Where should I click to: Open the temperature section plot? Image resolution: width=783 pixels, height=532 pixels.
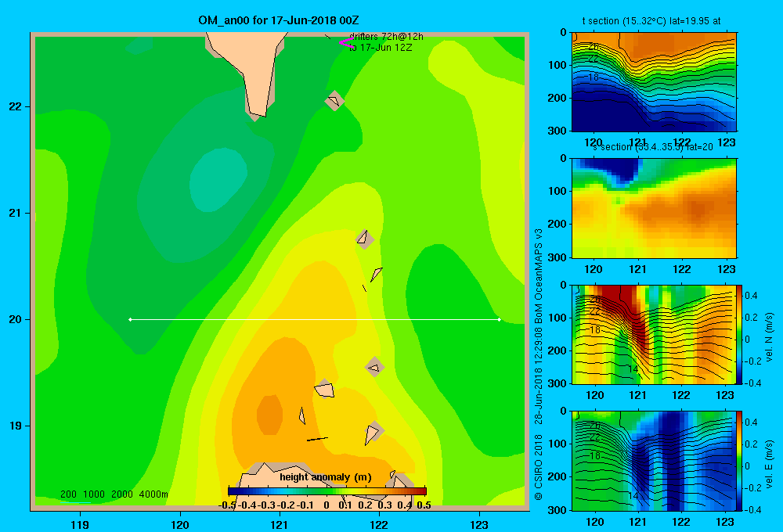[x=654, y=82]
